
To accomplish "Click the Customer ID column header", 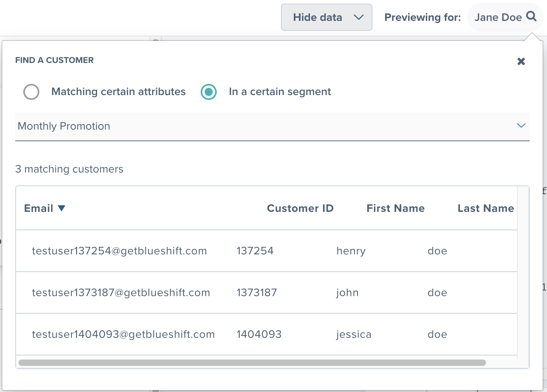I will point(300,208).
